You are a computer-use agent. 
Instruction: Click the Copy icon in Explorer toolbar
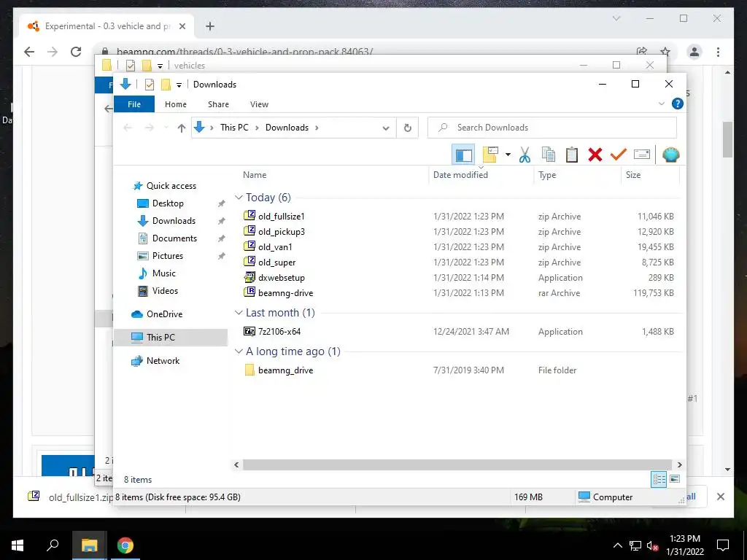pos(549,155)
